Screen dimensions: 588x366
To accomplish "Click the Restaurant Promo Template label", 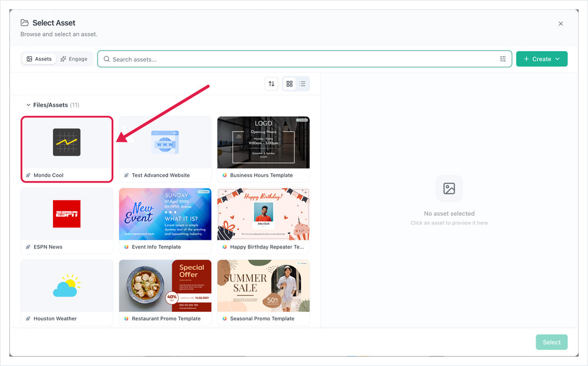I will (166, 318).
